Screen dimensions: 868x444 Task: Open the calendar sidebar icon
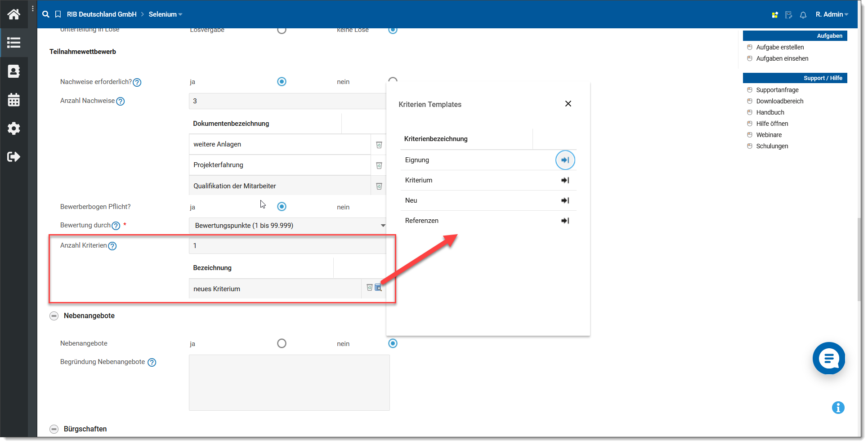(13, 100)
